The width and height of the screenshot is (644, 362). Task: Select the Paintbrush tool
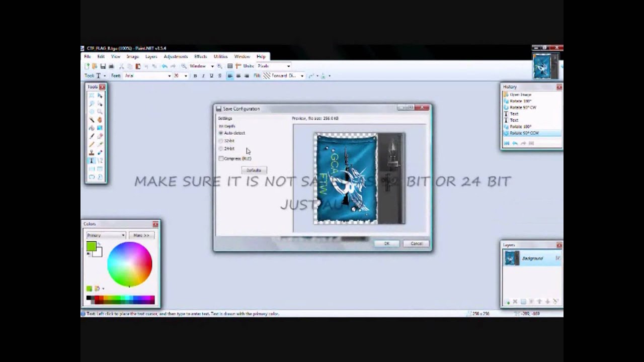point(92,136)
